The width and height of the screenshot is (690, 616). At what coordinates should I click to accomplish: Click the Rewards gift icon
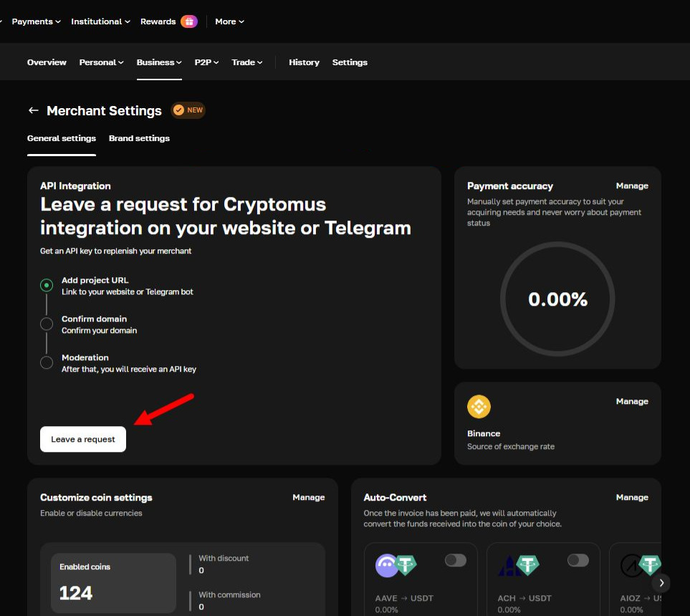189,21
